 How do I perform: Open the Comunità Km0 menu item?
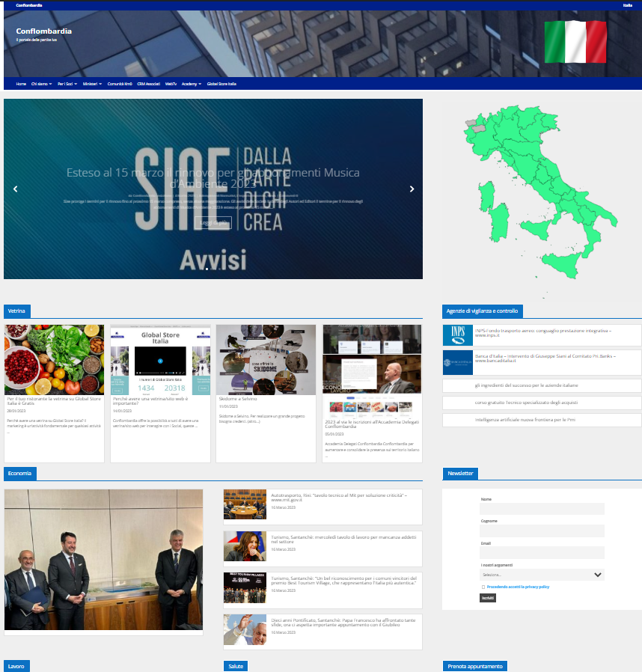(x=120, y=84)
